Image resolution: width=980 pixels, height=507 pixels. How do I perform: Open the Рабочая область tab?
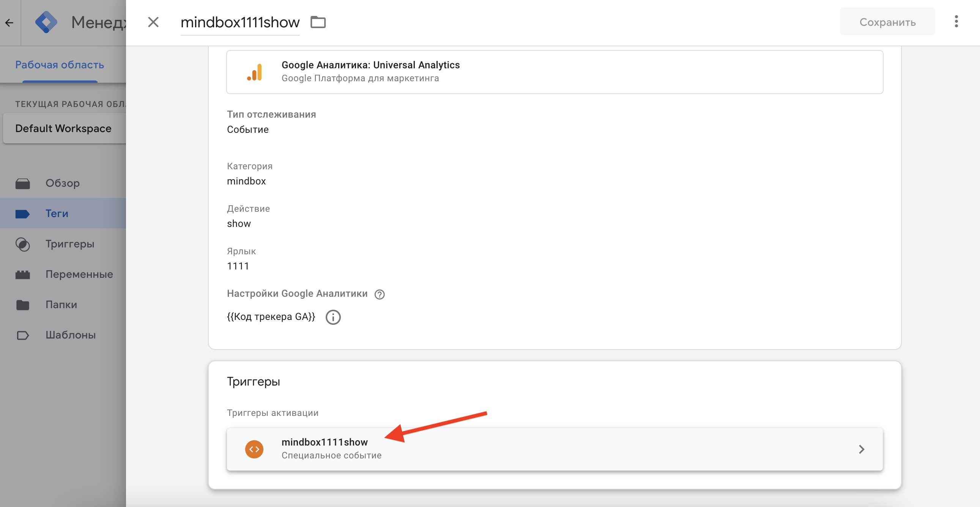[60, 65]
